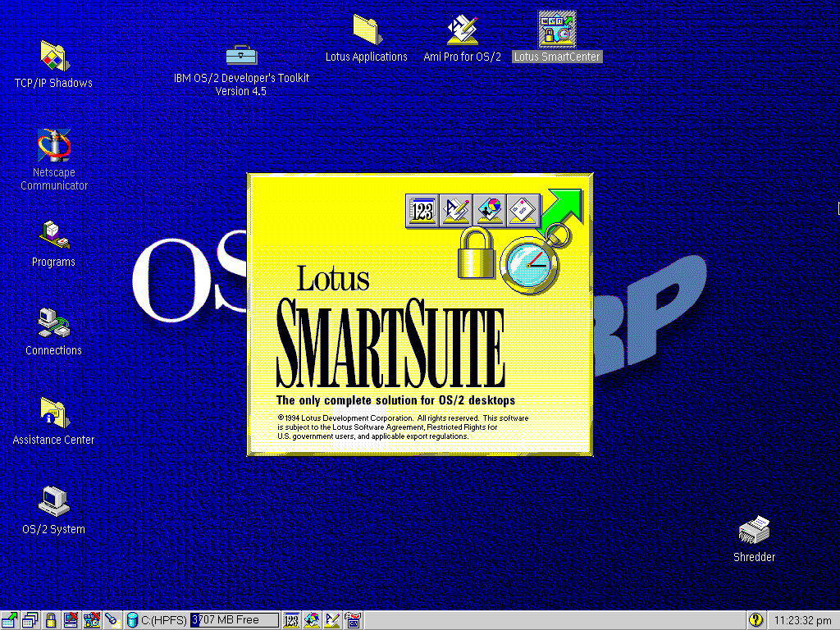
Task: Launch Ami Pro from the WarpCenter tray
Action: pos(332,620)
